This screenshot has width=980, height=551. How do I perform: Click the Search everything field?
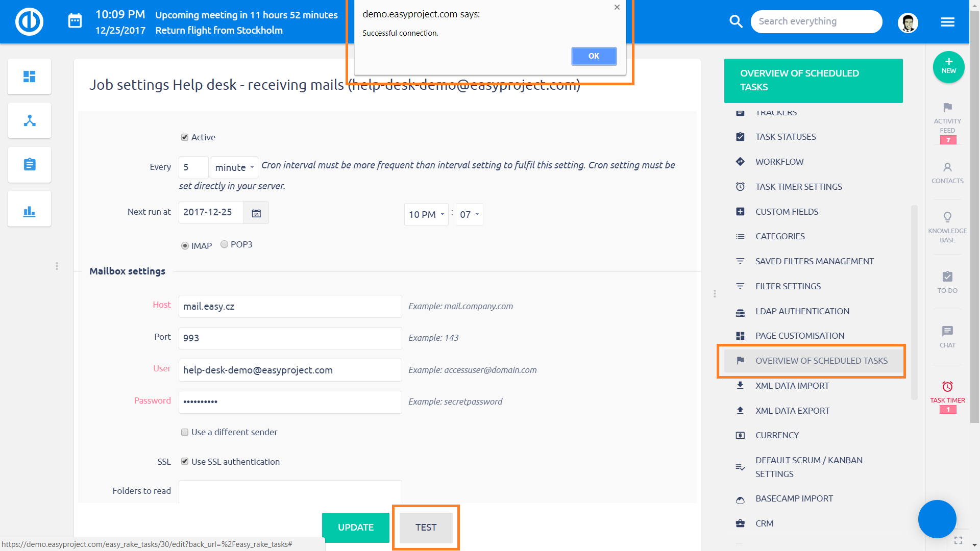tap(816, 21)
